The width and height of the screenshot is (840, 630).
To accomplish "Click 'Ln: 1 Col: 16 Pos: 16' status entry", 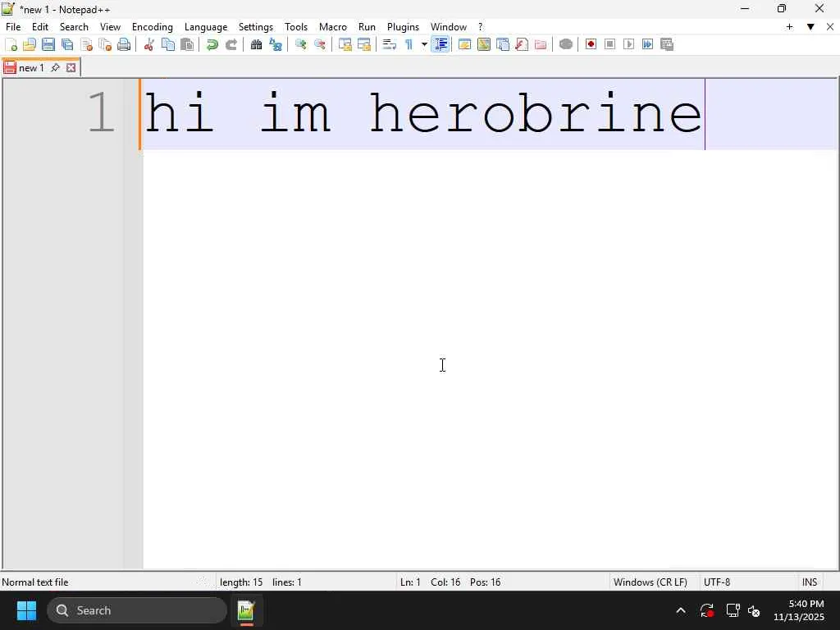I will click(x=450, y=582).
